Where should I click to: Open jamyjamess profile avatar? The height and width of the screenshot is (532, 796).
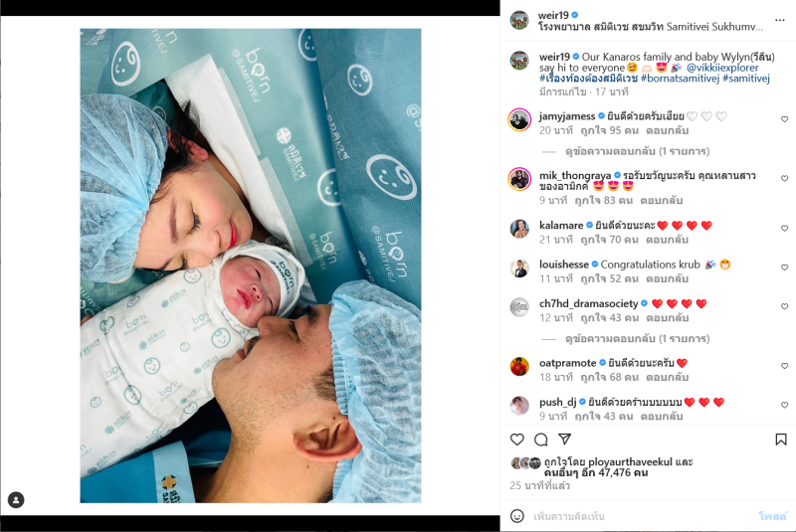tap(519, 119)
